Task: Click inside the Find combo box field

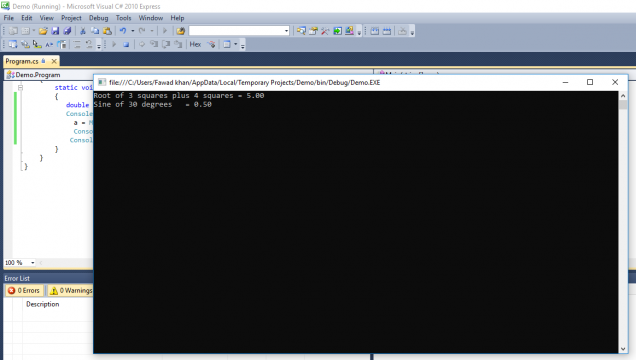Action: click(236, 31)
